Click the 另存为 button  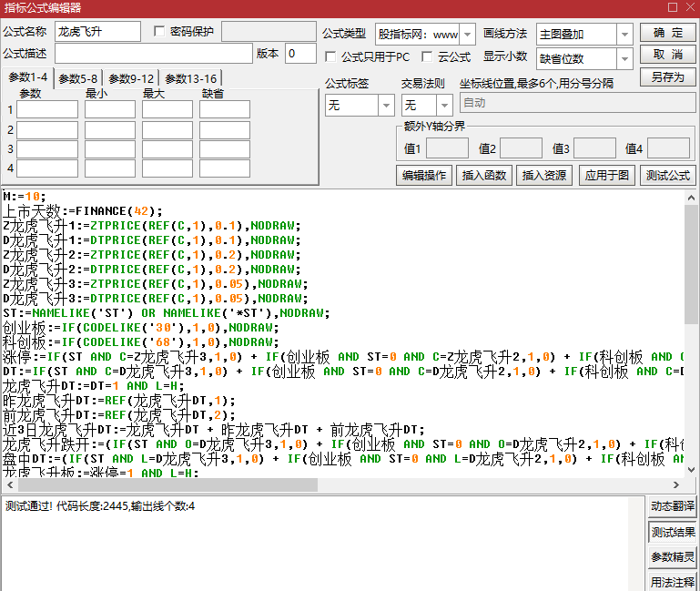click(x=668, y=76)
